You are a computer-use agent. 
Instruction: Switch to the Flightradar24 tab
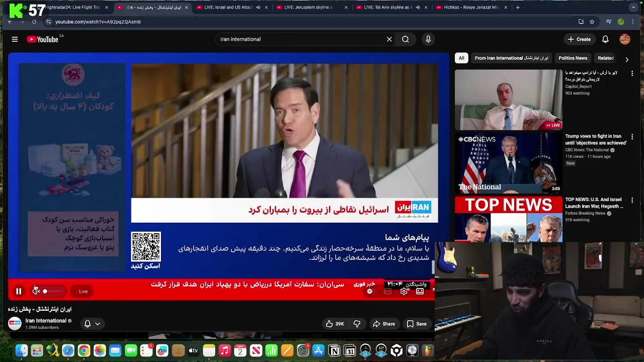[x=72, y=8]
